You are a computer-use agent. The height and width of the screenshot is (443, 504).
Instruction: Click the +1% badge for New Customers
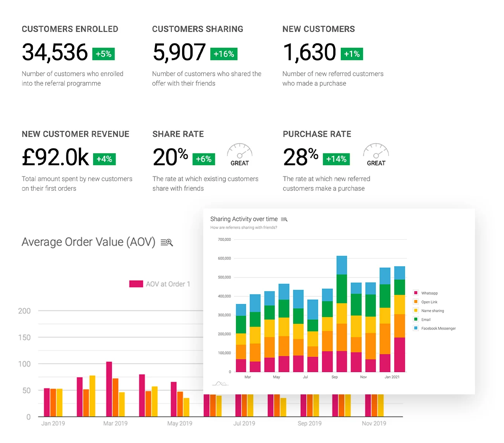tap(352, 54)
